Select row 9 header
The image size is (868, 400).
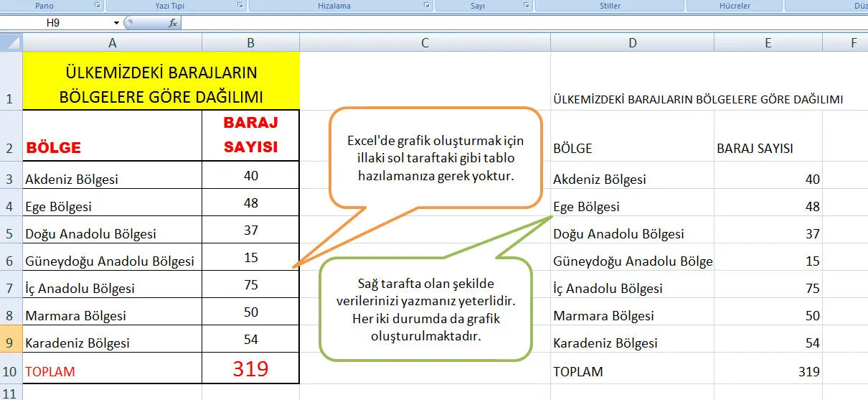(x=11, y=343)
